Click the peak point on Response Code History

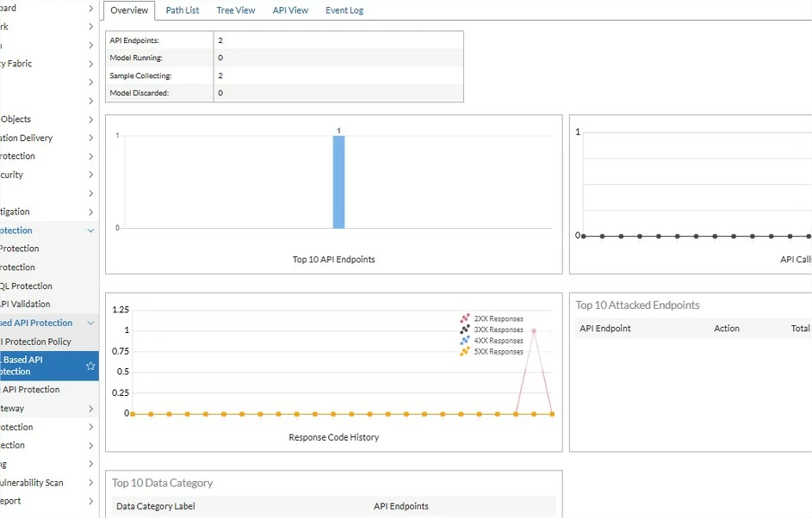[x=534, y=331]
